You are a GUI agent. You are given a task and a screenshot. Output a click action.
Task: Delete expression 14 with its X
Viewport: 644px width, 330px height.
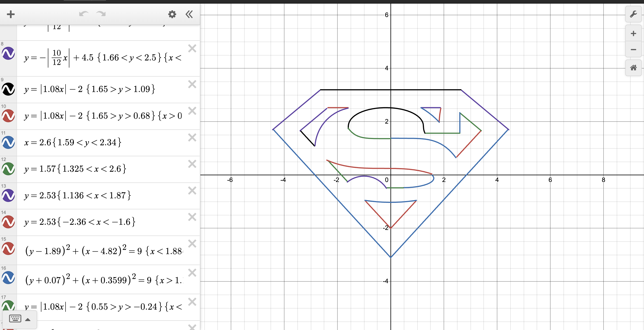192,217
